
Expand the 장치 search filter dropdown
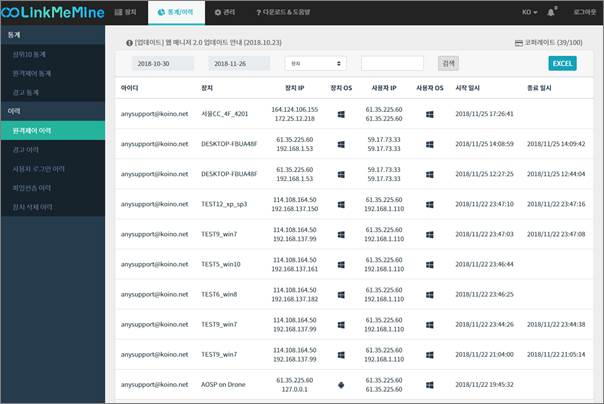tap(315, 63)
